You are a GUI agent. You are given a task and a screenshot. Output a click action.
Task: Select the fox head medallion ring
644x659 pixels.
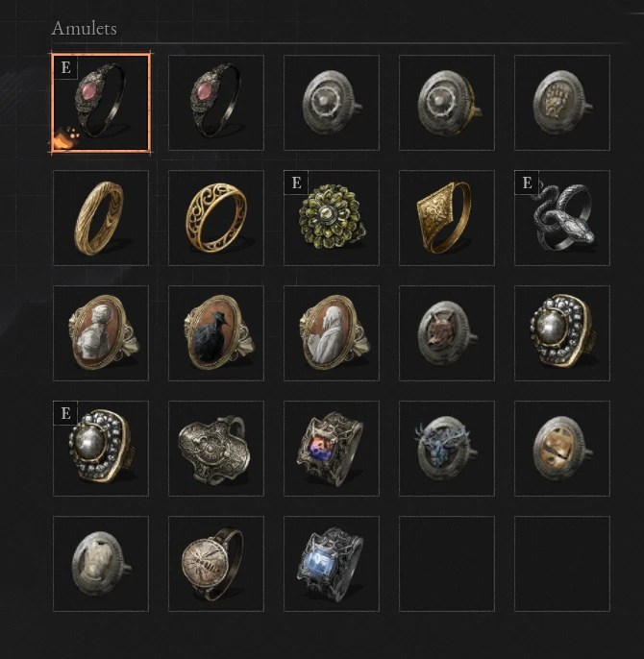(x=447, y=333)
